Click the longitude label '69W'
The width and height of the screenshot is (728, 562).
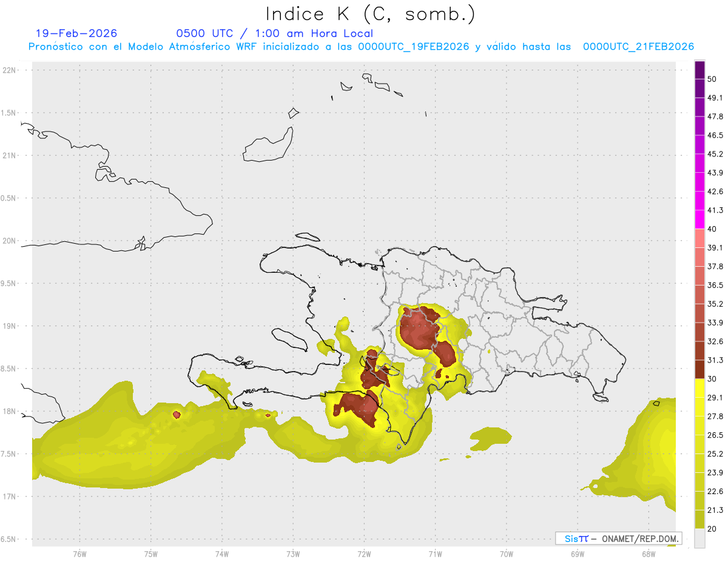tap(577, 554)
